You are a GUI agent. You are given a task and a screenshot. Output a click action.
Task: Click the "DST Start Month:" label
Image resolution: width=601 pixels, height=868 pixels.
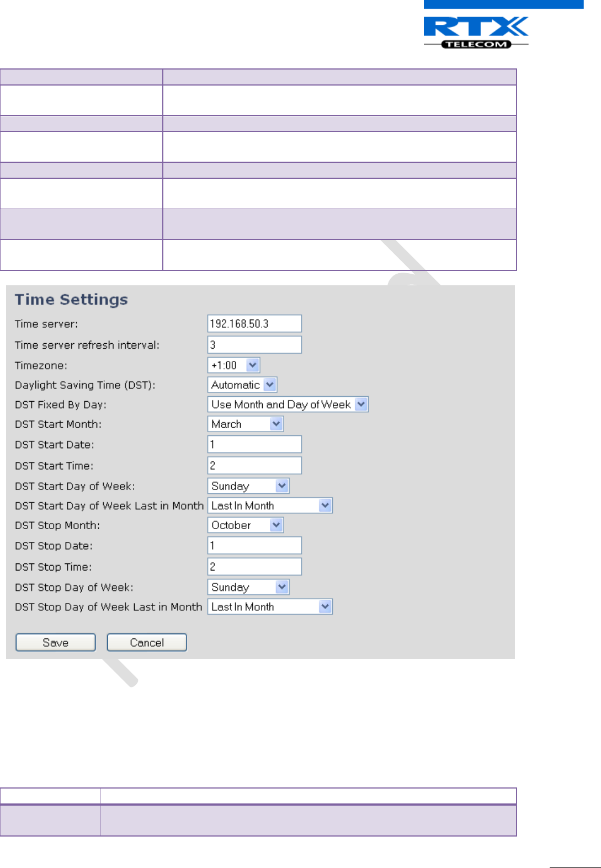tap(58, 424)
